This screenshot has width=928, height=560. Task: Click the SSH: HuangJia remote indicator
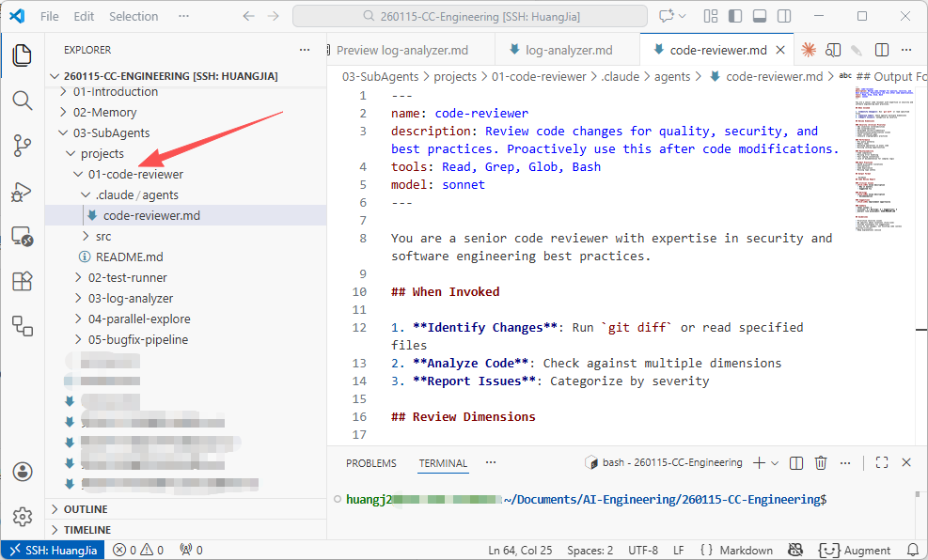click(x=53, y=551)
